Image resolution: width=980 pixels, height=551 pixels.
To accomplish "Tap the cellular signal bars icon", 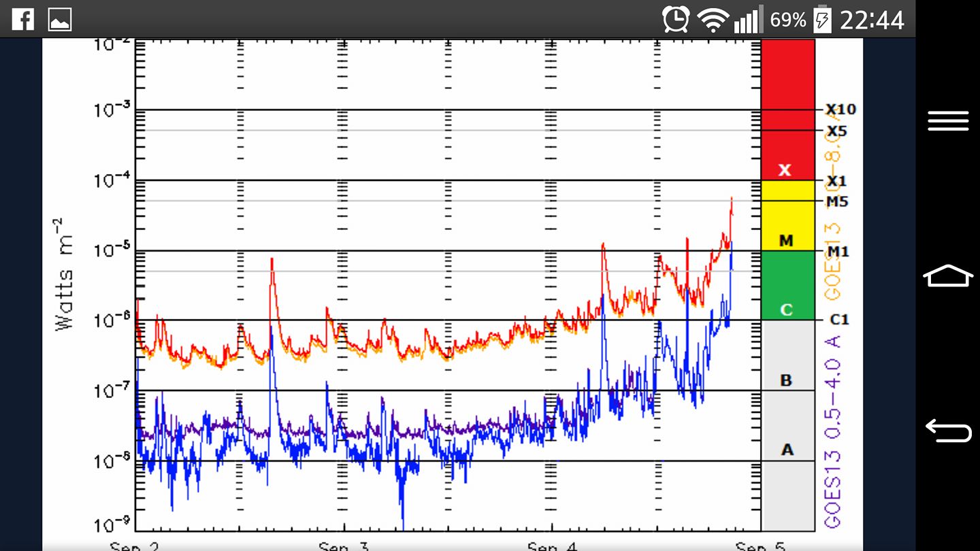I will pyautogui.click(x=748, y=20).
